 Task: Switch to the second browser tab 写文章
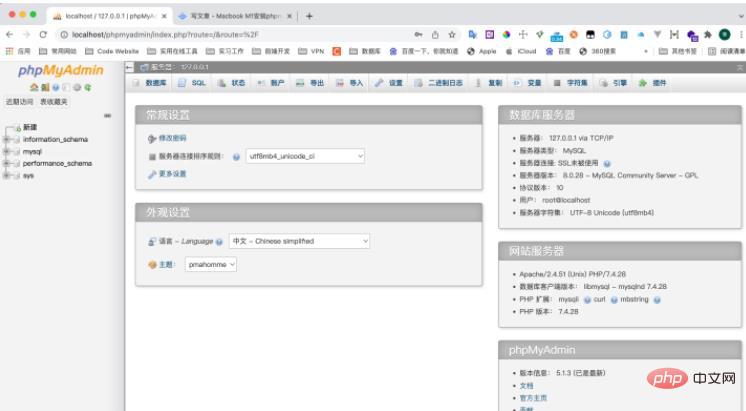235,16
